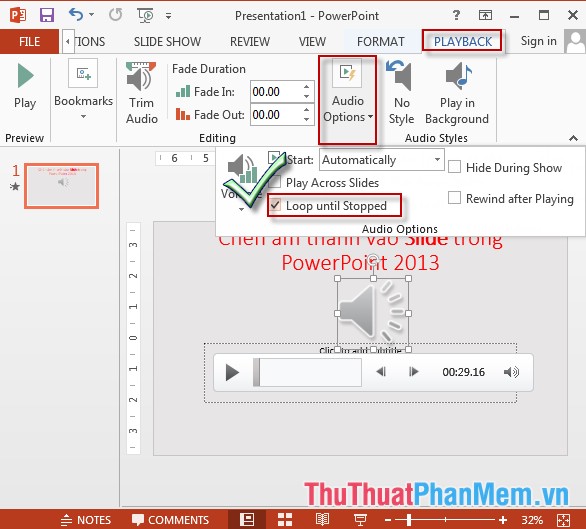Open the Bookmarks dropdown

point(83,89)
